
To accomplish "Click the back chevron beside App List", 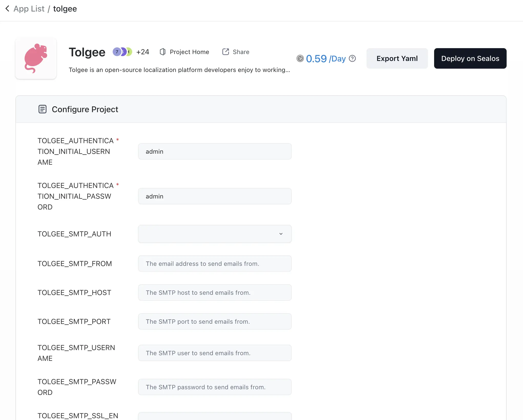I will tap(7, 8).
